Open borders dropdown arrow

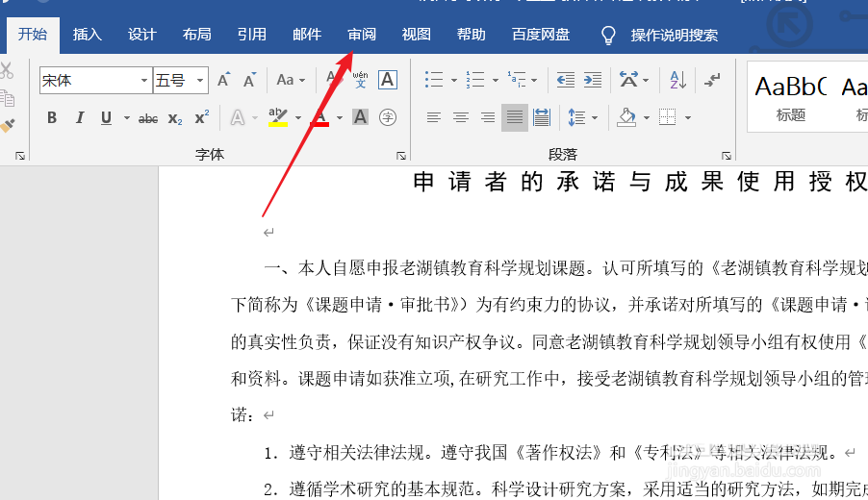(x=688, y=118)
